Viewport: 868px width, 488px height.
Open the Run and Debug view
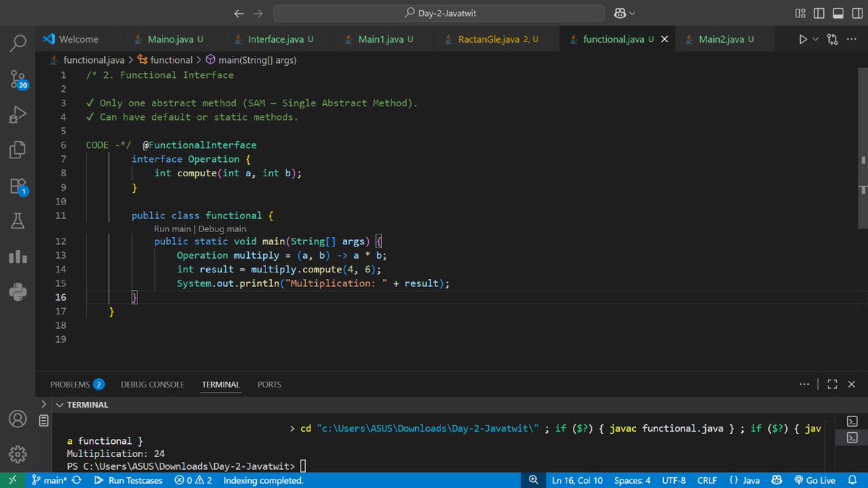pyautogui.click(x=19, y=116)
